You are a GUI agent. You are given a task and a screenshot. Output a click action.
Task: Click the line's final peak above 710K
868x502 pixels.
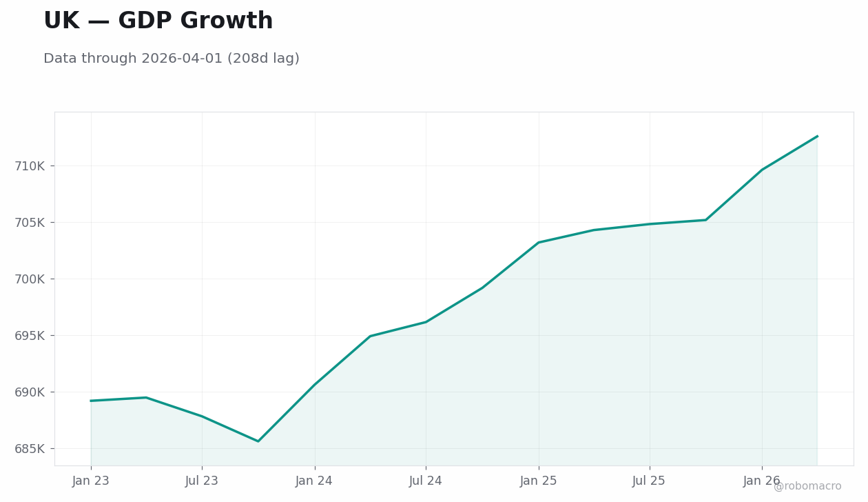tap(817, 137)
